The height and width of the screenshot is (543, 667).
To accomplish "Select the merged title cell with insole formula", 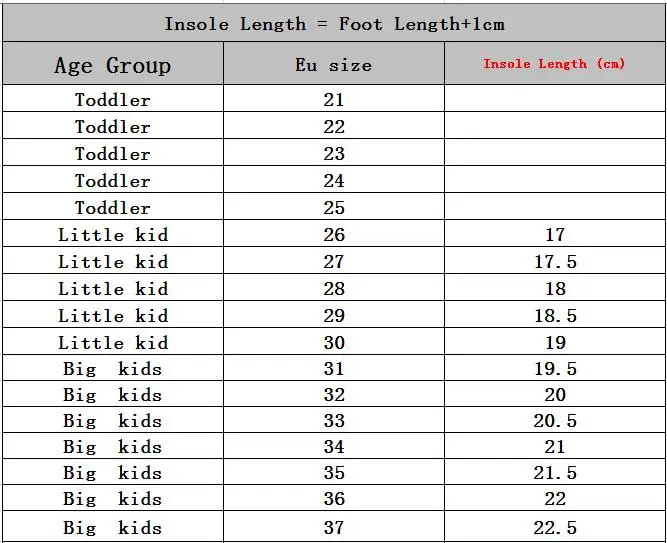I will point(334,23).
